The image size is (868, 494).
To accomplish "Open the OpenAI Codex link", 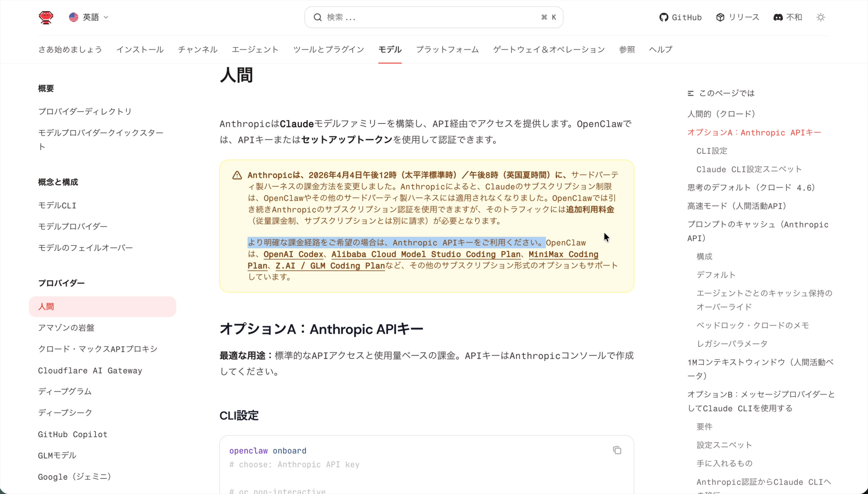I will (293, 254).
